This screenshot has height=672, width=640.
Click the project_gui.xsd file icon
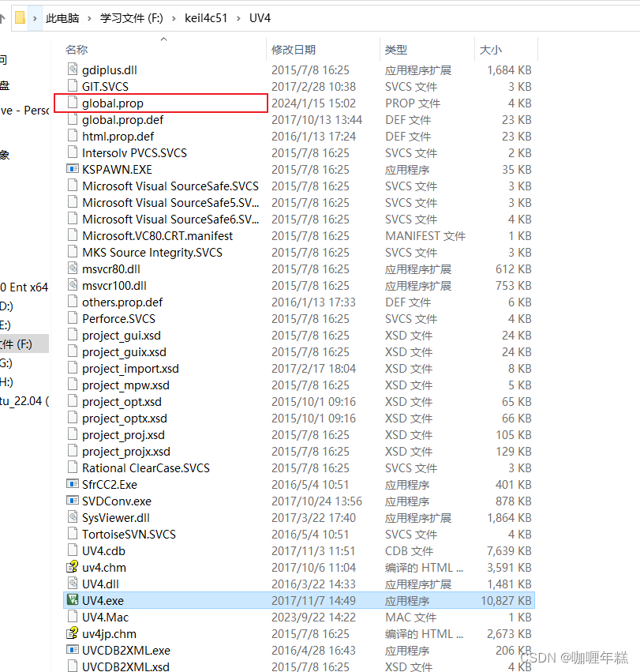click(73, 335)
